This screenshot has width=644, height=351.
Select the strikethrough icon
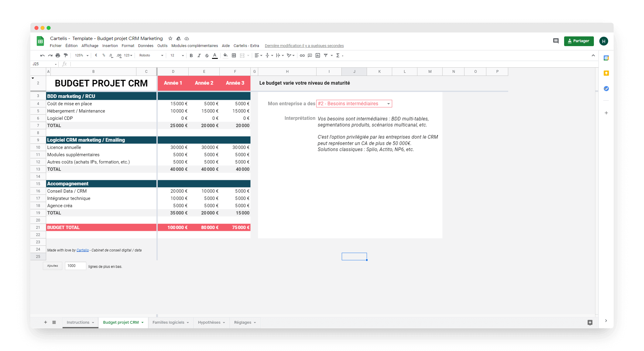[207, 56]
